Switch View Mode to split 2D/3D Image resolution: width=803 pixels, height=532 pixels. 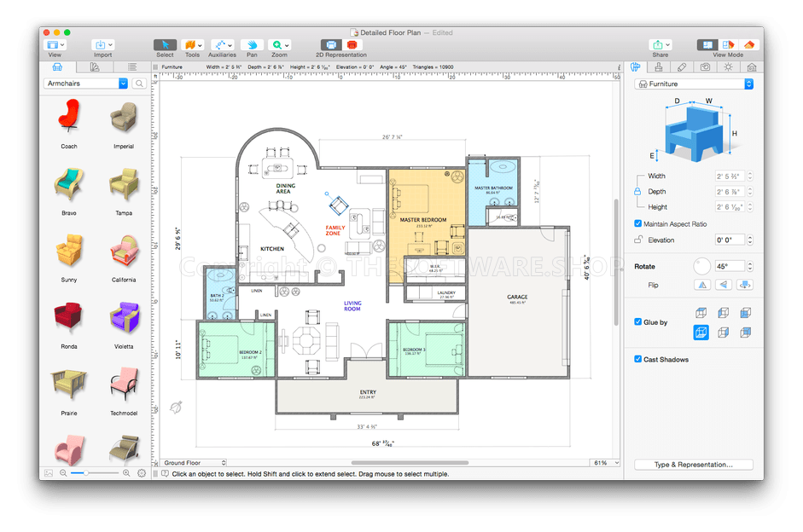728,45
